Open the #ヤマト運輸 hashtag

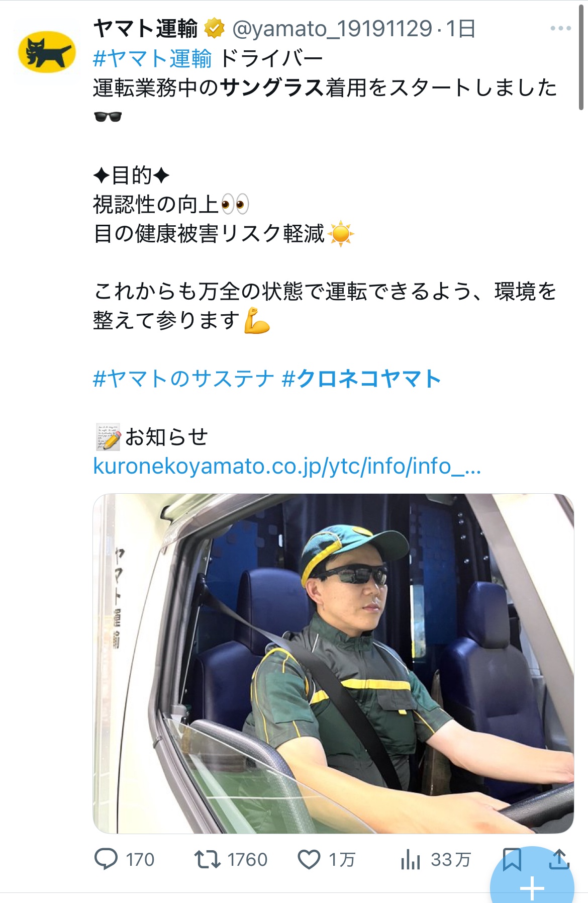pyautogui.click(x=152, y=59)
